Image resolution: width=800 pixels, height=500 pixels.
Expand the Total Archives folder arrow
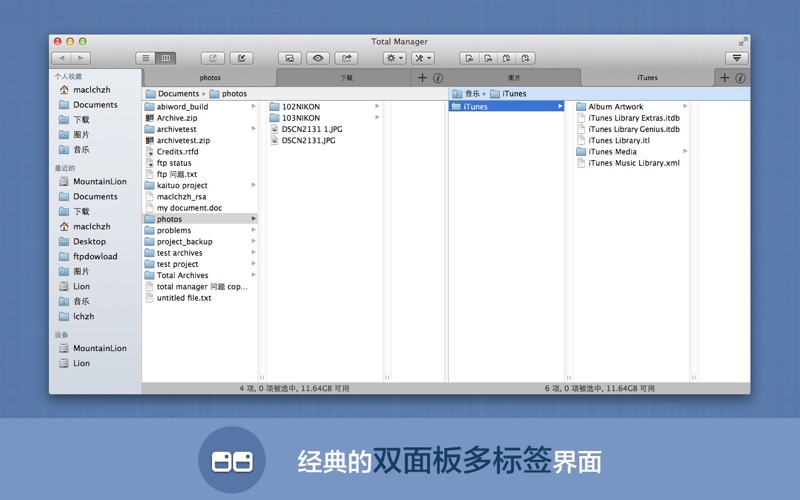254,274
